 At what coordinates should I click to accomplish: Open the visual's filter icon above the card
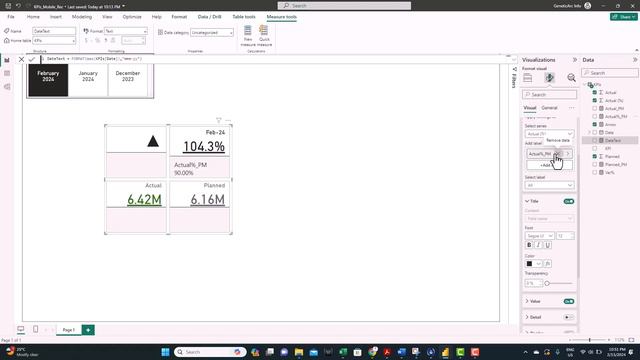[219, 120]
